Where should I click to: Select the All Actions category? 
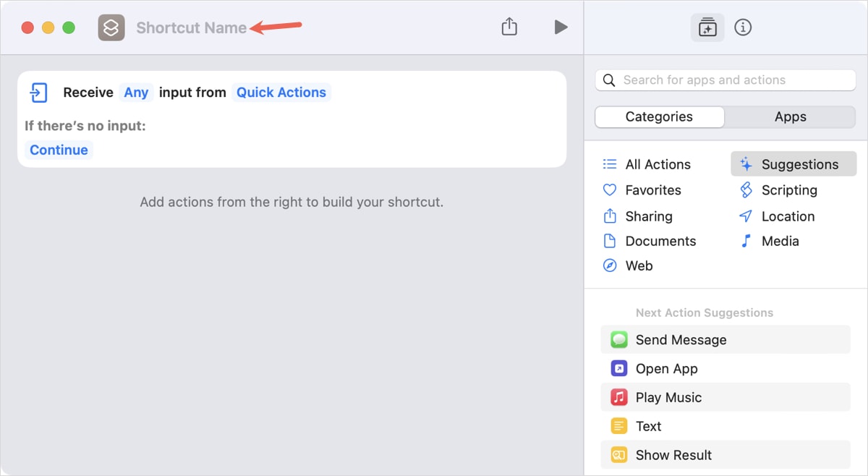coord(657,164)
